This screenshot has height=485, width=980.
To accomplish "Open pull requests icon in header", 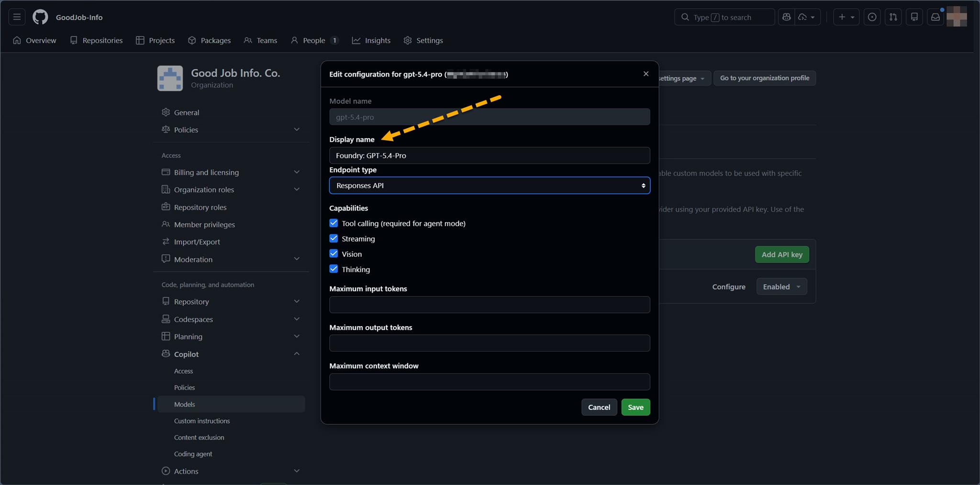I will point(893,17).
